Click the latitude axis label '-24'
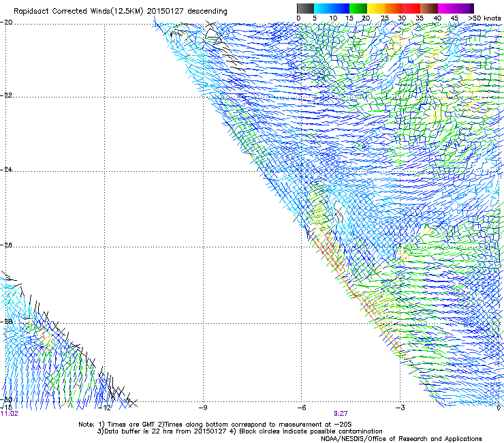Viewport: 504px width, 443px height. coord(7,169)
